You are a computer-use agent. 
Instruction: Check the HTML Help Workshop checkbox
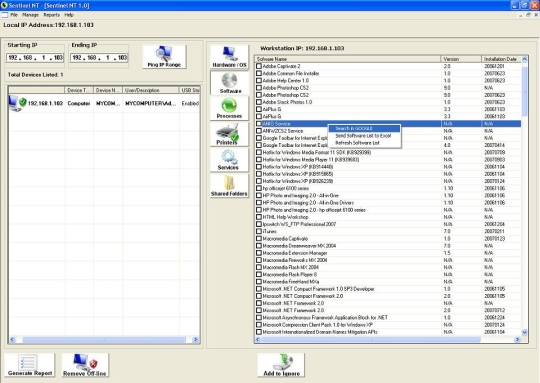(x=259, y=217)
